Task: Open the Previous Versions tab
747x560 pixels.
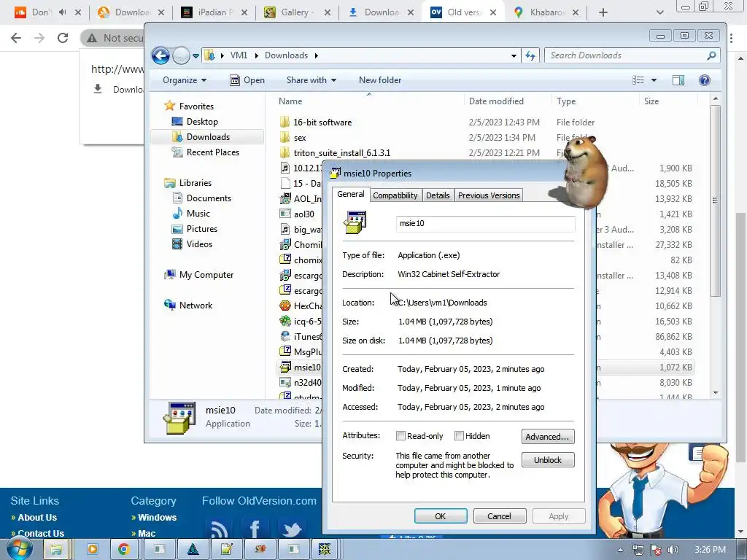Action: [x=489, y=195]
